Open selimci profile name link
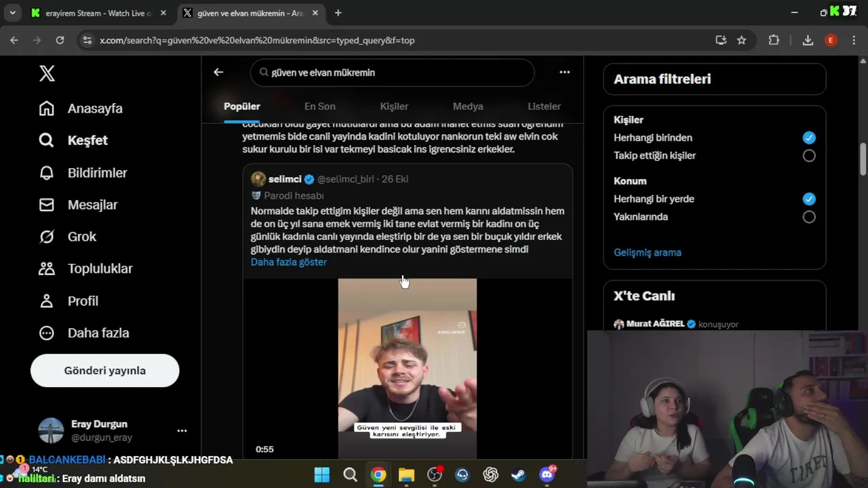The width and height of the screenshot is (868, 488). tap(285, 179)
